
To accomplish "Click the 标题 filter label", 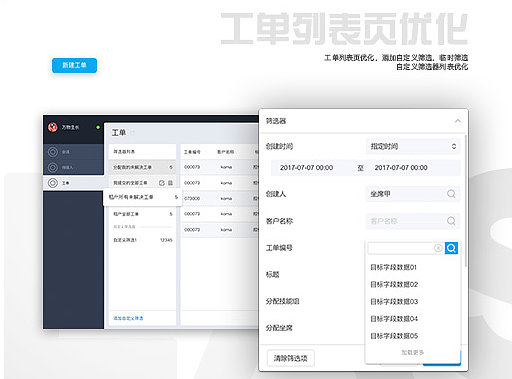I will click(273, 275).
